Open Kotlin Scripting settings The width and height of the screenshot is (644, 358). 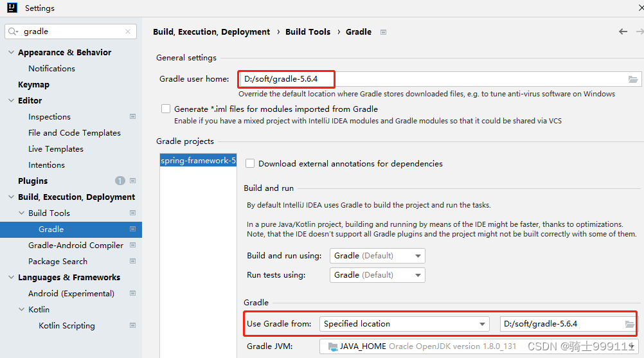point(67,326)
